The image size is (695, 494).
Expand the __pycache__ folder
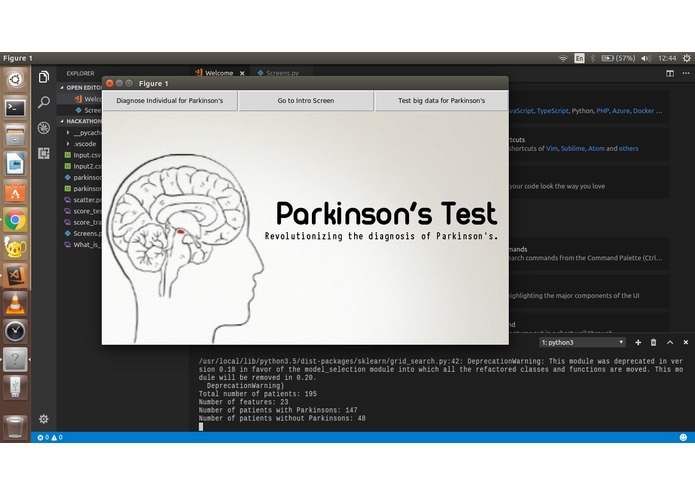(84, 132)
